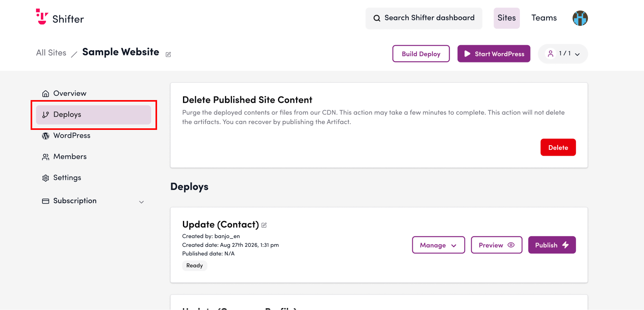The width and height of the screenshot is (644, 310).
Task: Open Overview in the sidebar
Action: click(93, 93)
